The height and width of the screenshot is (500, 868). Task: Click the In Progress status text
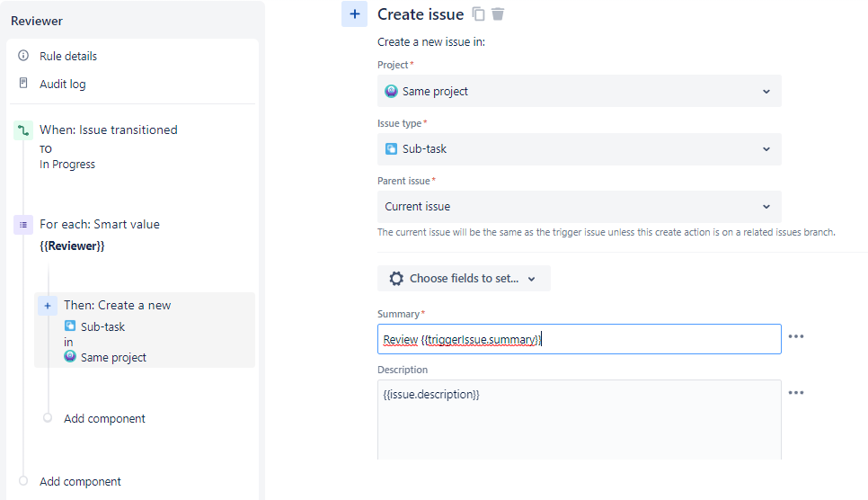(x=67, y=164)
